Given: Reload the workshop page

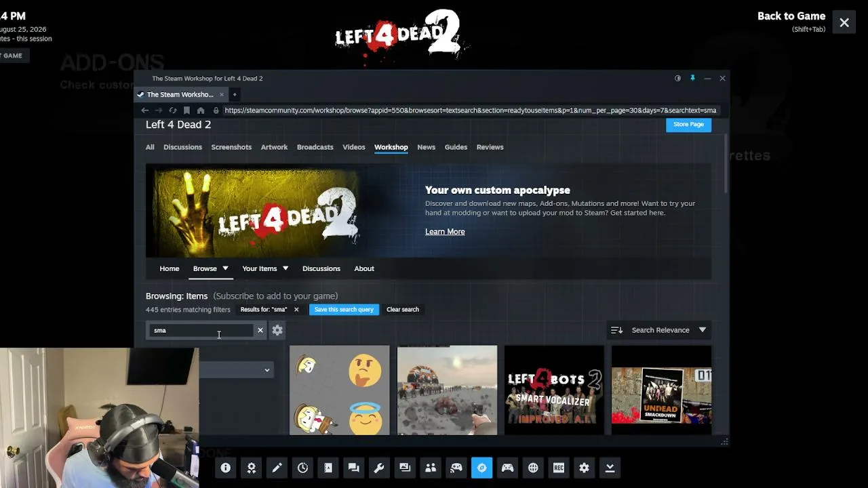Looking at the screenshot, I should click(x=172, y=110).
